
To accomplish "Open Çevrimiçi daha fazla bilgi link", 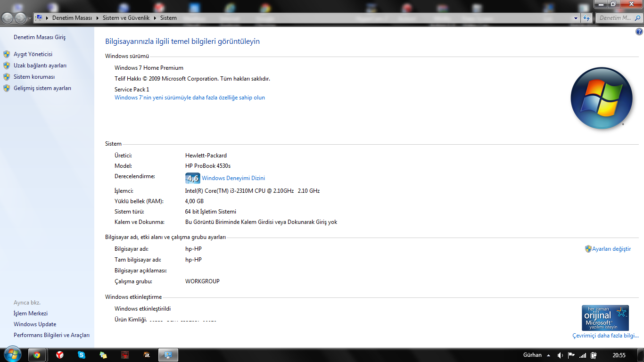I will click(x=605, y=336).
